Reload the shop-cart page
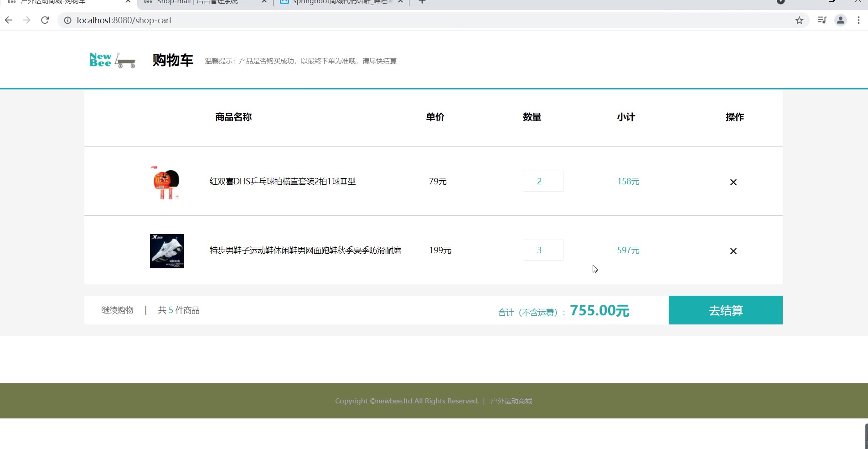This screenshot has width=868, height=449. point(45,20)
